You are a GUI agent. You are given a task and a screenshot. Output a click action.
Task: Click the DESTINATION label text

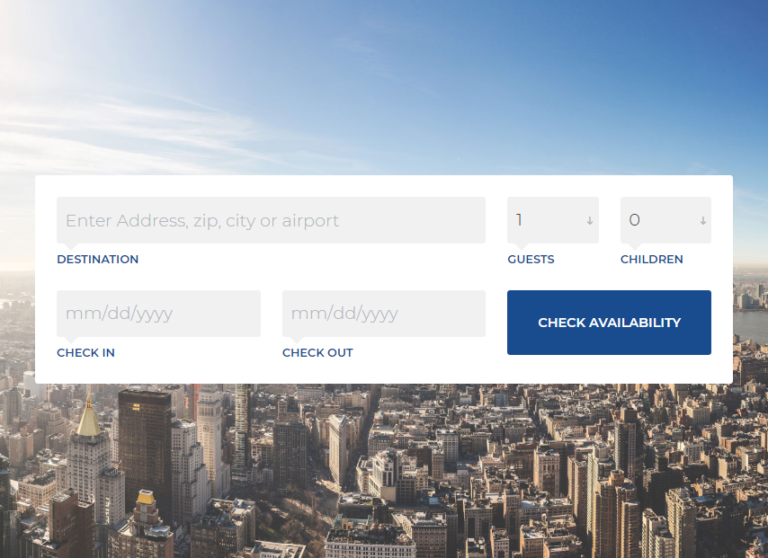click(98, 259)
